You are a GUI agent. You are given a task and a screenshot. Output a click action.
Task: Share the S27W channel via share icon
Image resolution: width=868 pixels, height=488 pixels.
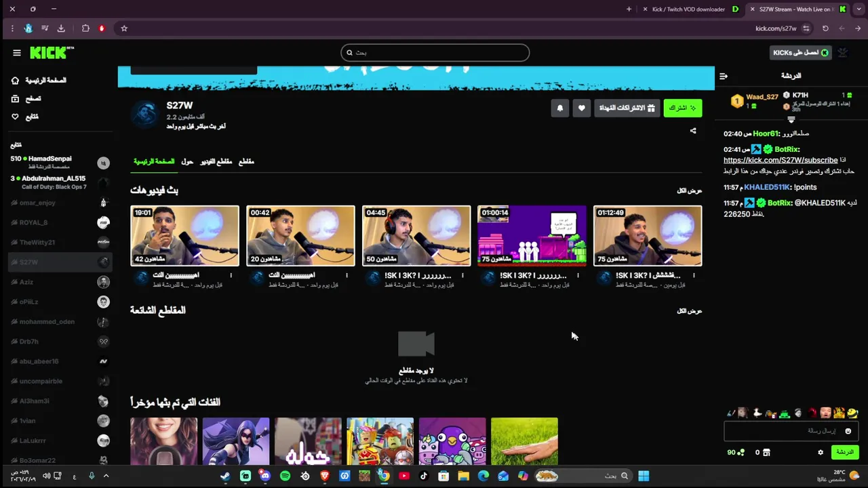[693, 130]
